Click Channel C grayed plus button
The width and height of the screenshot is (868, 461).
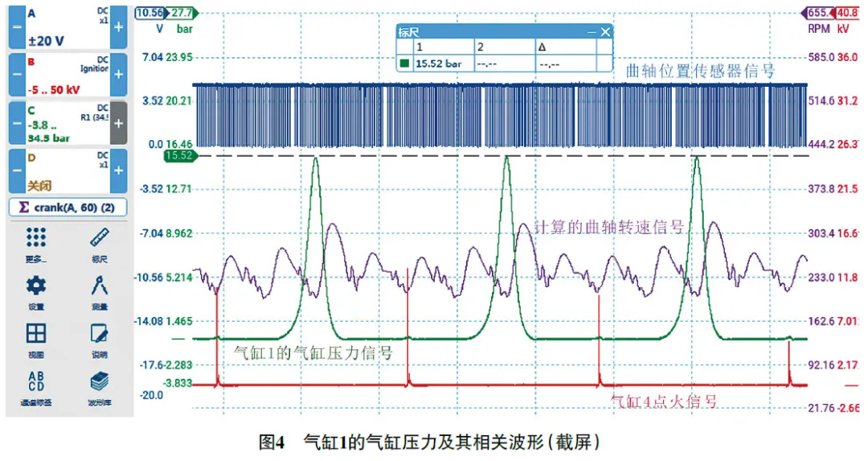pos(118,123)
